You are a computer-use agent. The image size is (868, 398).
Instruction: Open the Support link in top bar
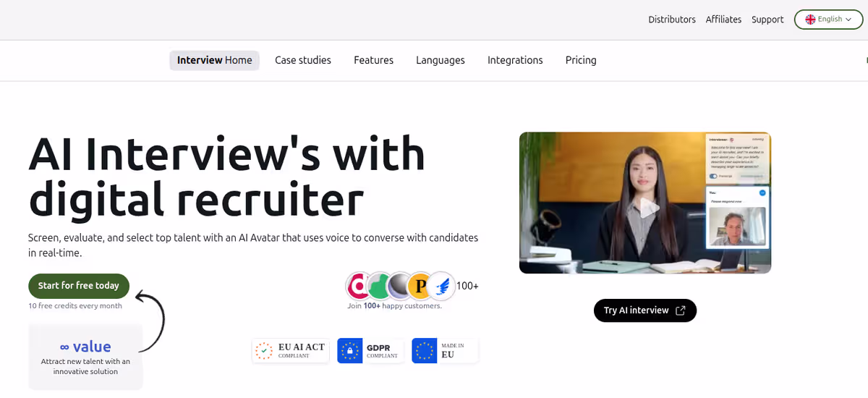coord(767,20)
